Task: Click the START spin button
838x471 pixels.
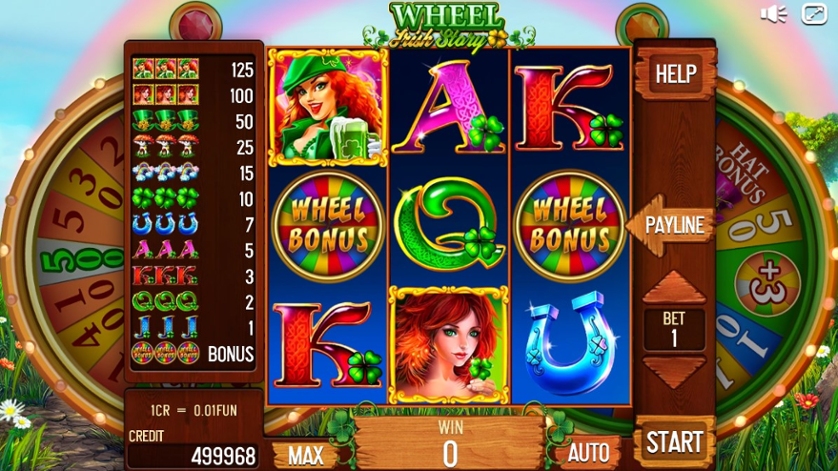Action: pos(674,443)
